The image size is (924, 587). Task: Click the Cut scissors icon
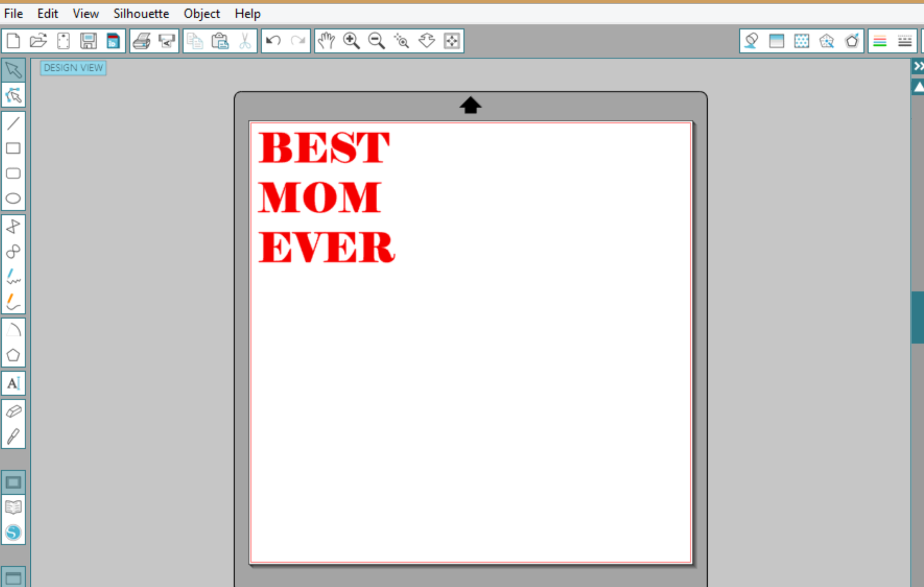(245, 41)
